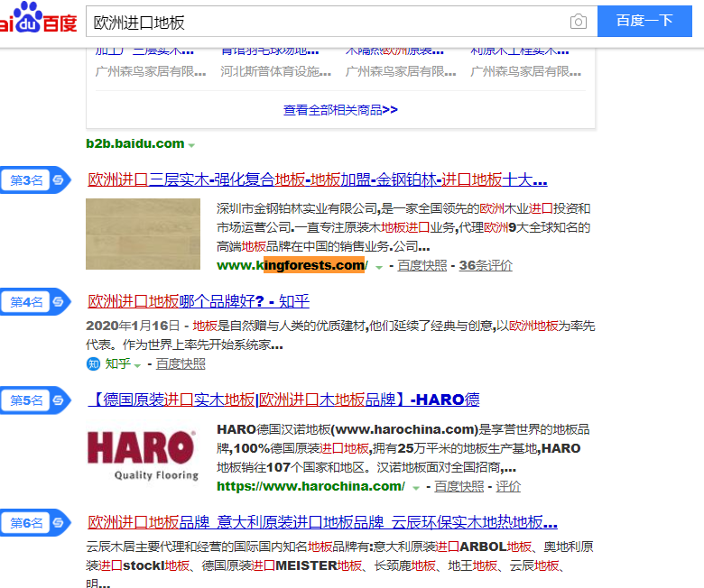Open 查看全部相关商品>> link

coord(340,110)
